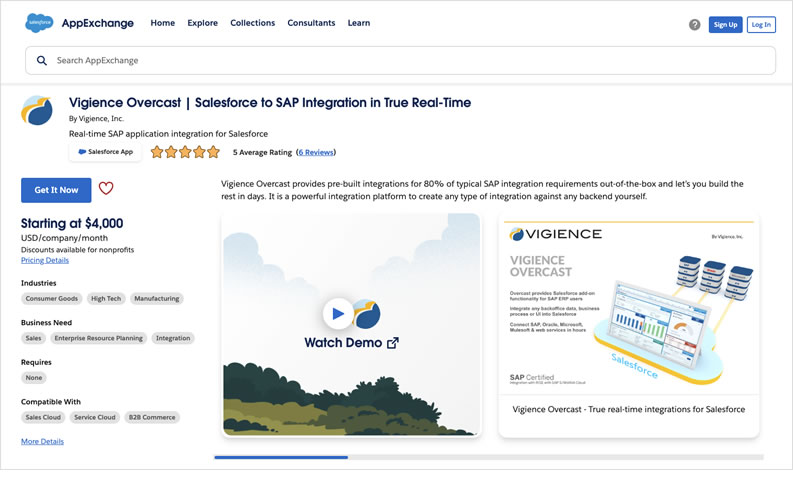Image resolution: width=793 pixels, height=481 pixels.
Task: Click the slide caption True real-time integrations
Action: coord(629,409)
